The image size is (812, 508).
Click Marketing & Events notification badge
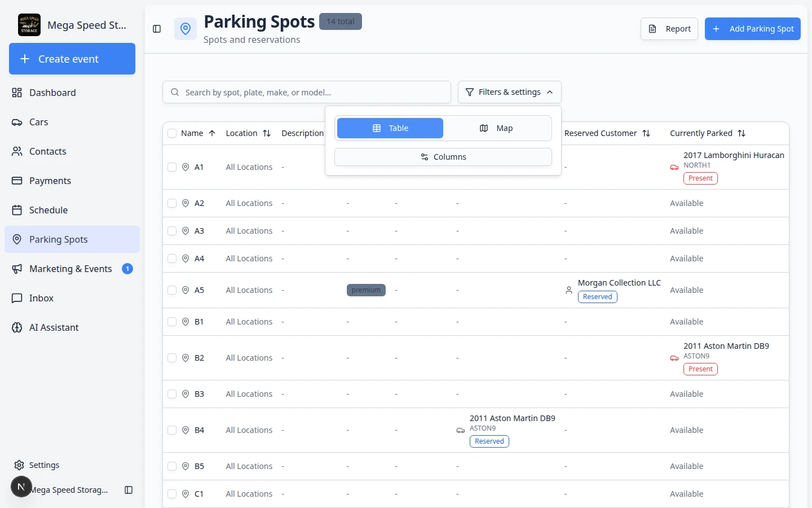127,269
